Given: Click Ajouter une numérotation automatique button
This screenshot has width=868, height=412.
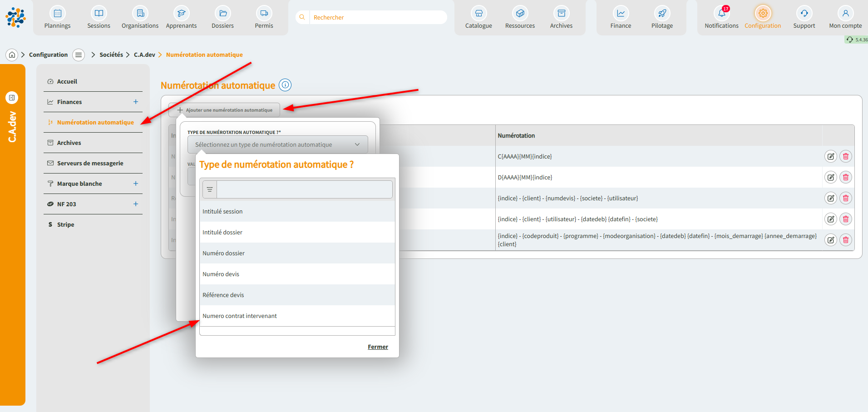Looking at the screenshot, I should point(225,110).
